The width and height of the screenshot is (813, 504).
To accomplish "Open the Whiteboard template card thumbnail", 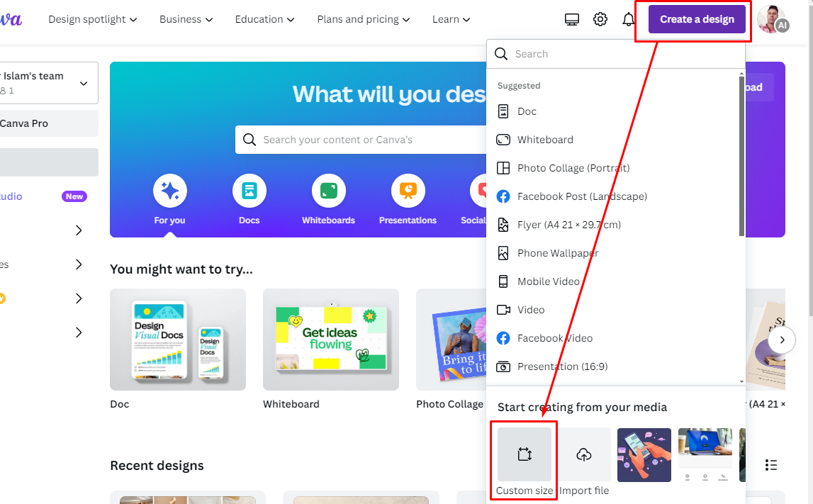I will [331, 340].
